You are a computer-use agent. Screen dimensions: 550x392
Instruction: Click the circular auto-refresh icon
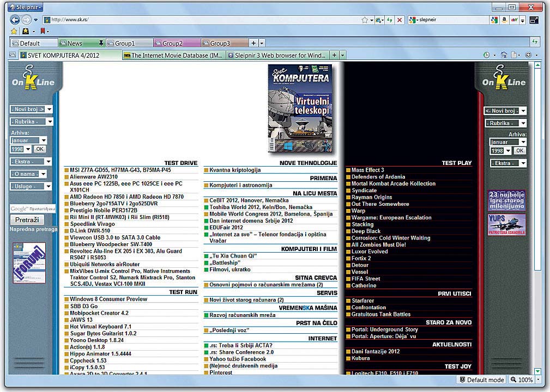coord(528,54)
